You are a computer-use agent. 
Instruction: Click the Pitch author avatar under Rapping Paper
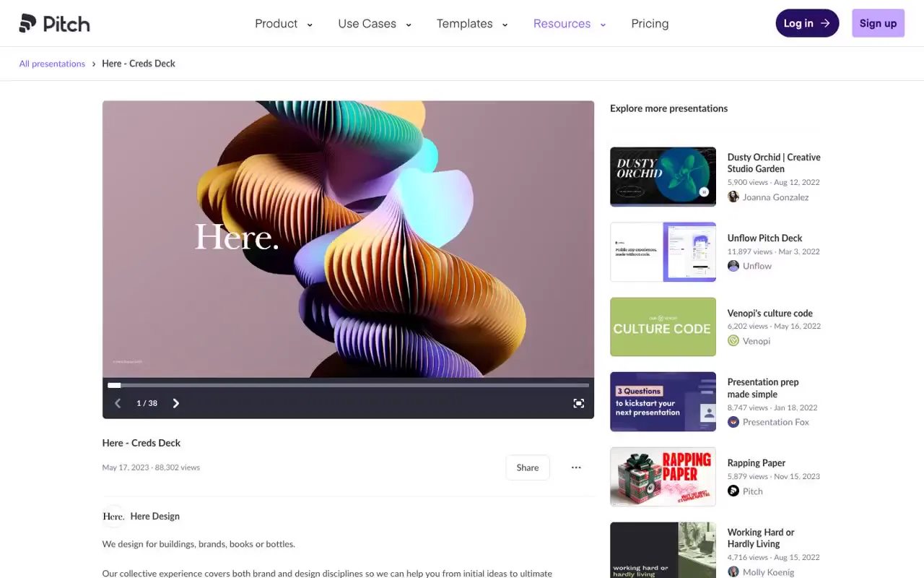733,491
